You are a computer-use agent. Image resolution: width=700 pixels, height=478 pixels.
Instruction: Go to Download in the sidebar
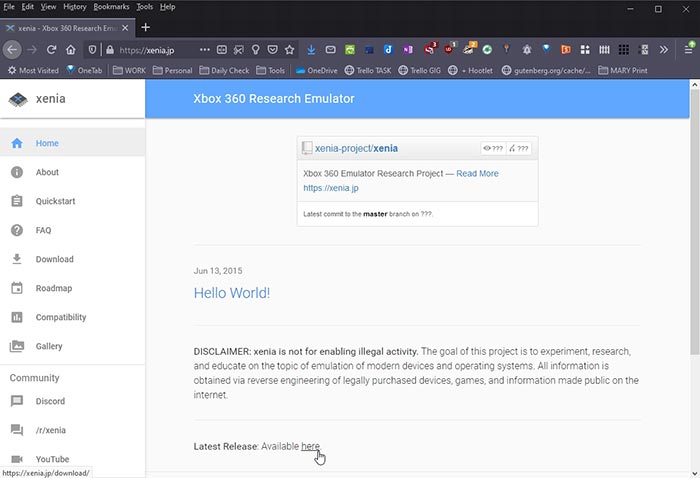54,259
